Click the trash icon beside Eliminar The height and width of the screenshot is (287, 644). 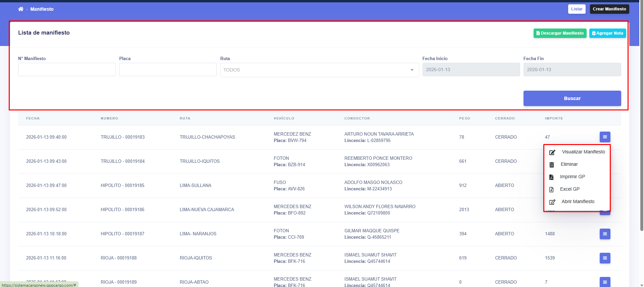point(551,164)
